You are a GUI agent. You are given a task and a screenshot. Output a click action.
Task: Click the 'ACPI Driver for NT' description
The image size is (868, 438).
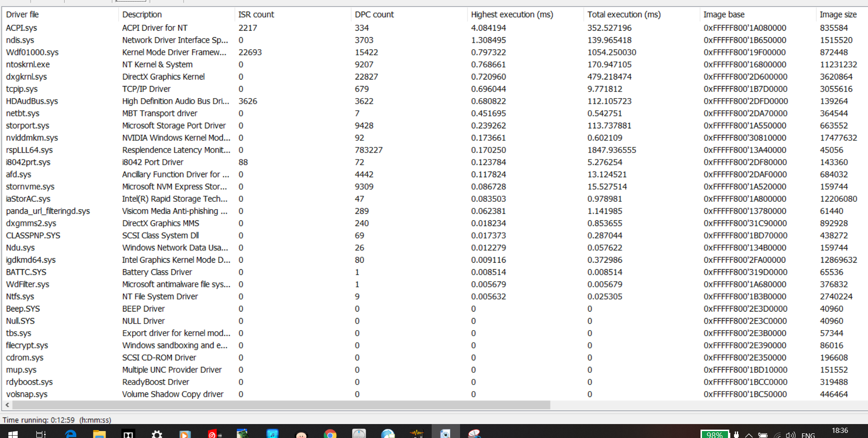[155, 28]
